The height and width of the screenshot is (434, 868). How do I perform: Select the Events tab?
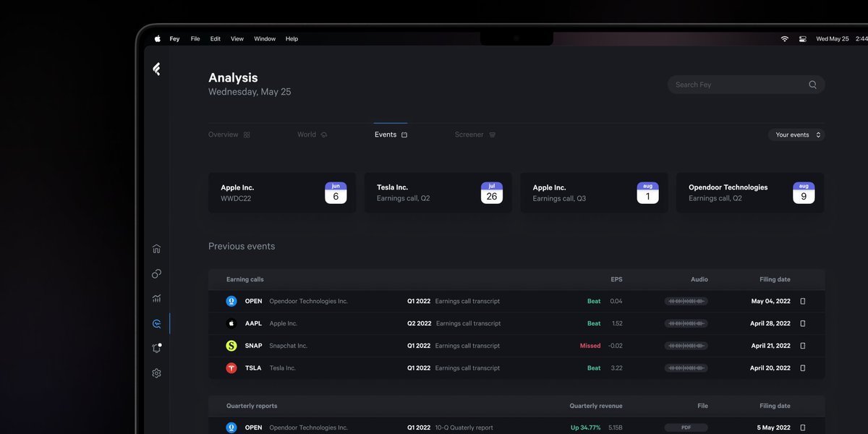(x=391, y=135)
